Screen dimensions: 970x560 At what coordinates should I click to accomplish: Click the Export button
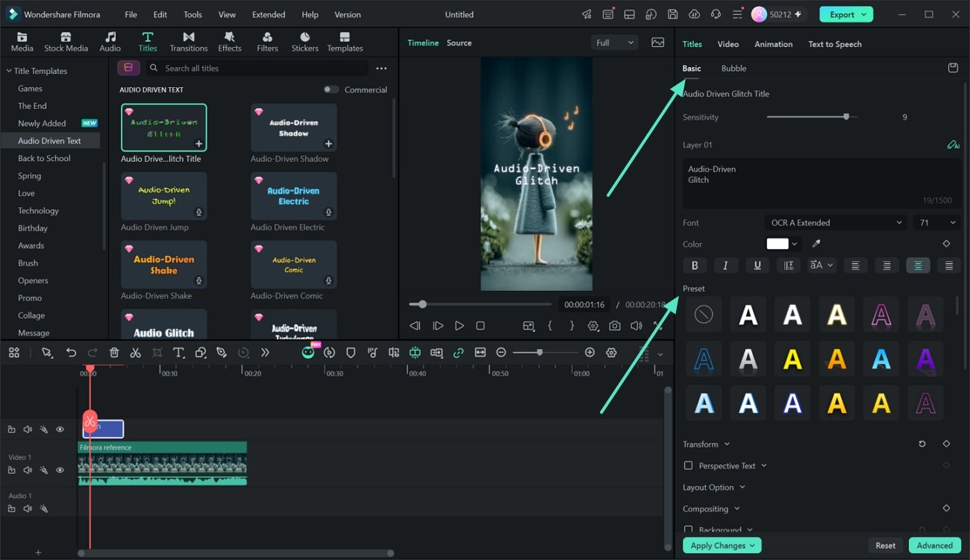845,14
